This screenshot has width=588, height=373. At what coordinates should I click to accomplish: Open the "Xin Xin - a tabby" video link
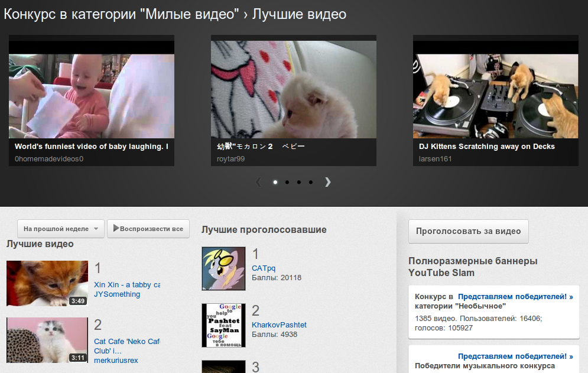pos(127,285)
